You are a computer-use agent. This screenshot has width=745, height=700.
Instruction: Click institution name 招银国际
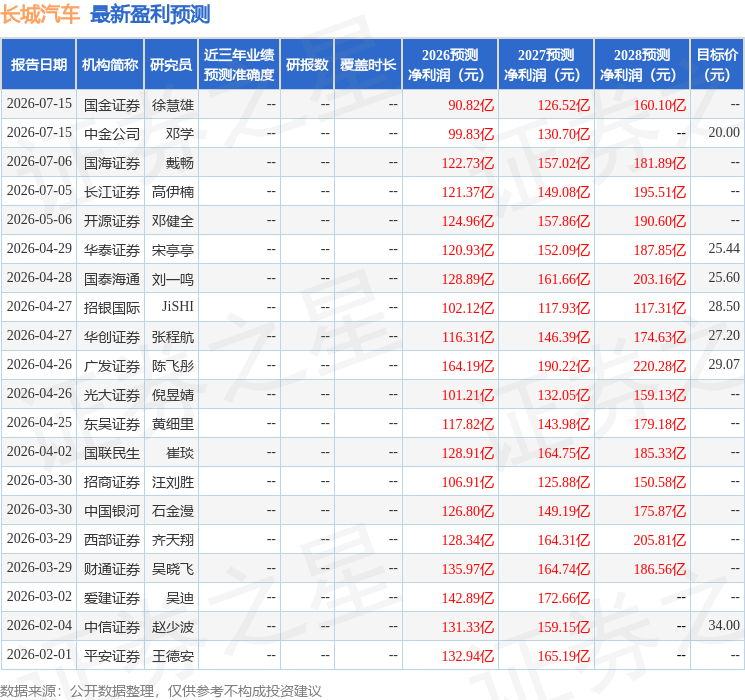click(x=112, y=308)
